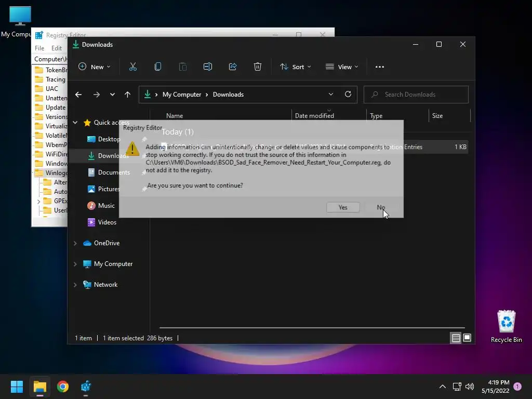
Task: Sort by the Date modified column header
Action: [314, 116]
